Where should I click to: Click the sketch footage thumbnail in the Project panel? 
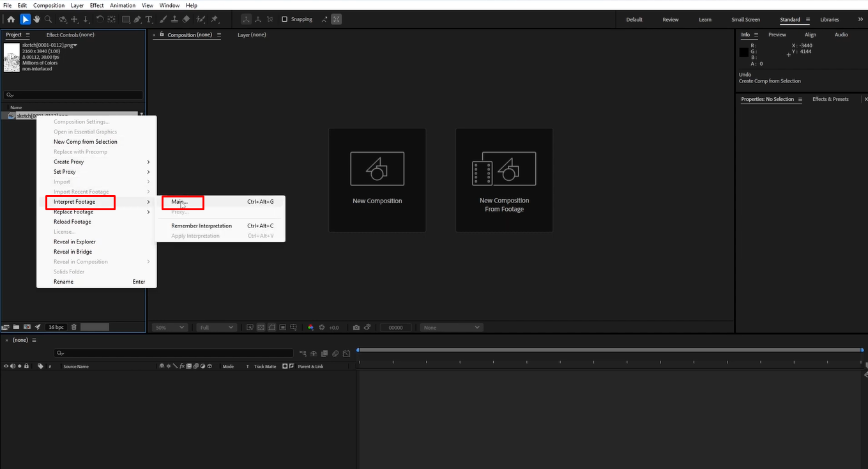pyautogui.click(x=10, y=58)
